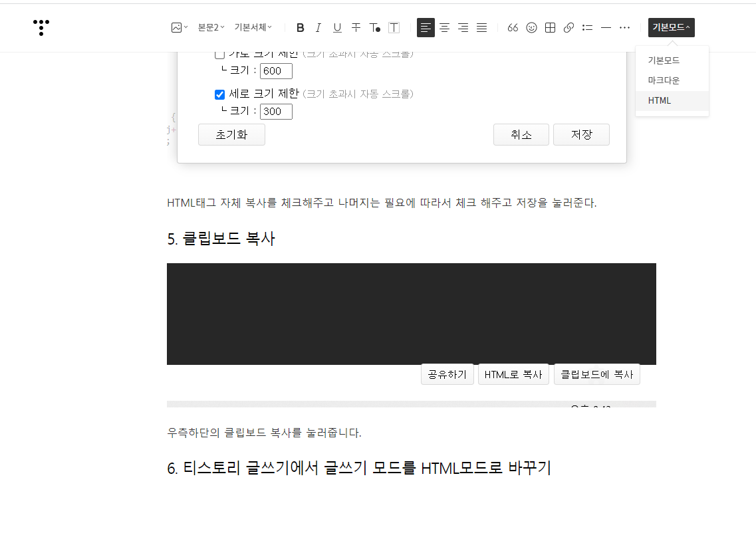Toggle the partially hidden width limit checkbox

click(219, 54)
